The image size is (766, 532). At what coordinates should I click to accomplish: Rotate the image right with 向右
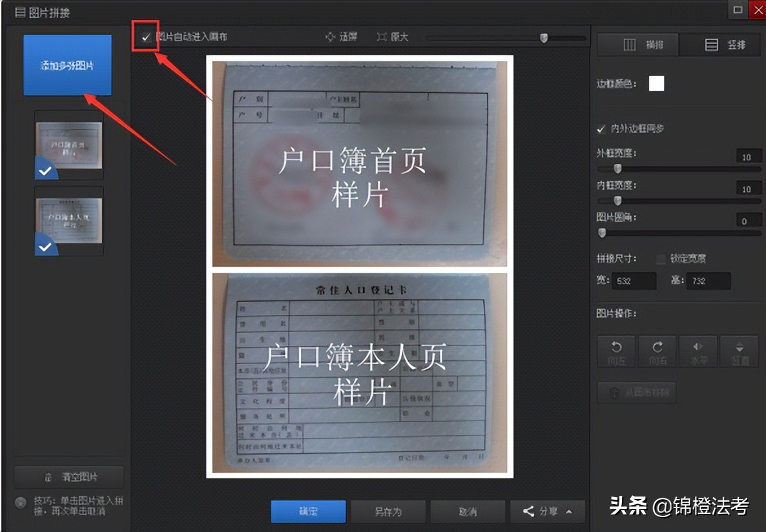click(x=657, y=351)
